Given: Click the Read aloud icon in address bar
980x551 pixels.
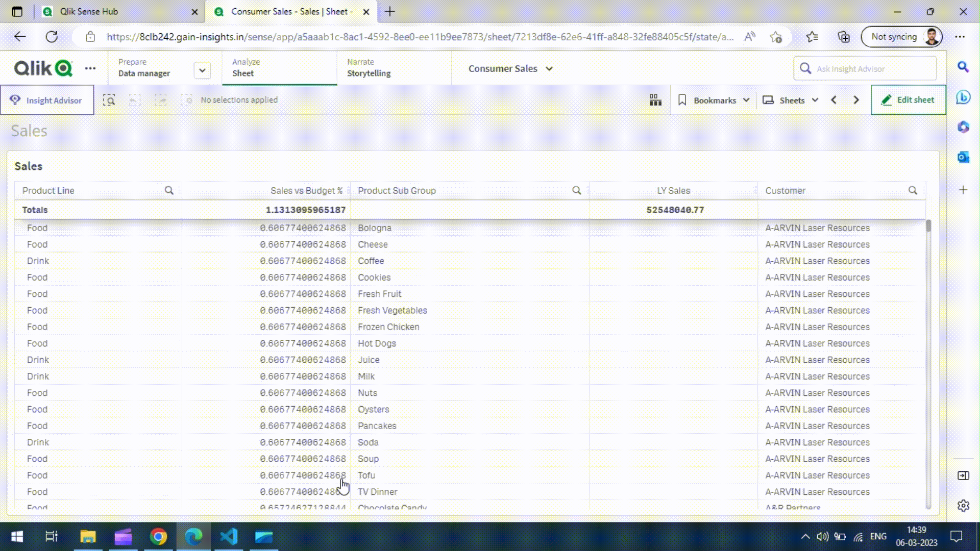Looking at the screenshot, I should click(x=749, y=37).
